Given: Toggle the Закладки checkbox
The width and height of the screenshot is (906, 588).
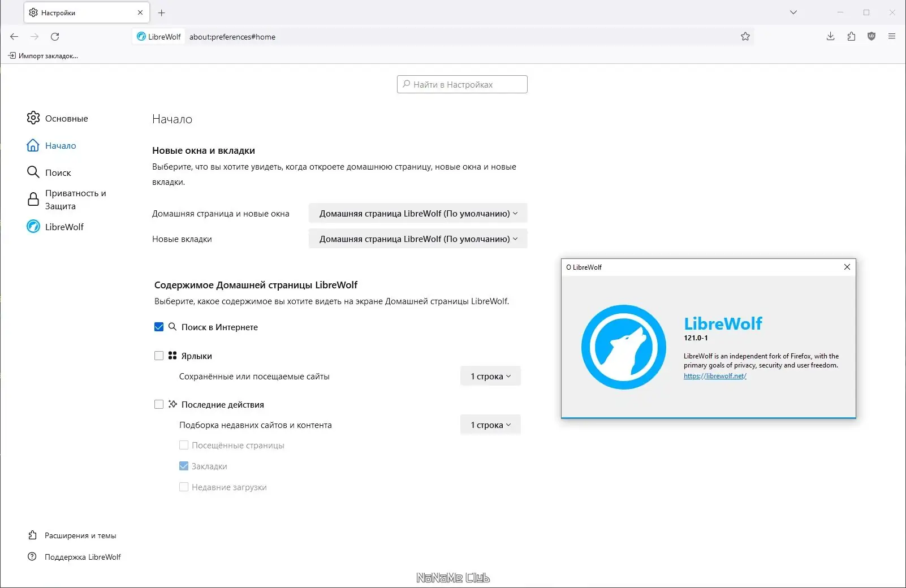Looking at the screenshot, I should 184,466.
